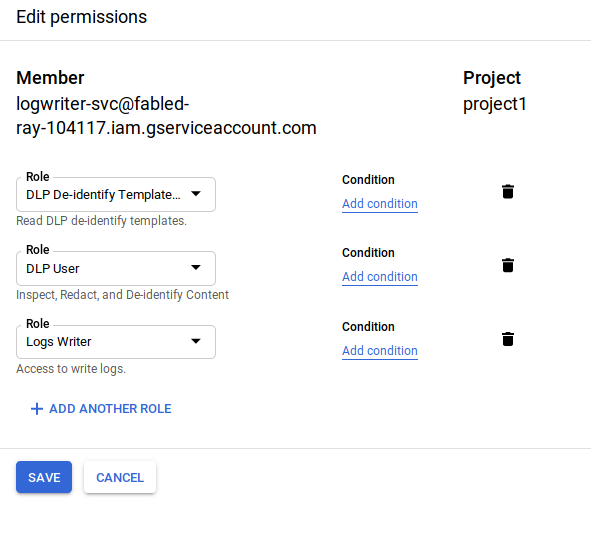Add condition to DLP De-identify Template role

[380, 204]
